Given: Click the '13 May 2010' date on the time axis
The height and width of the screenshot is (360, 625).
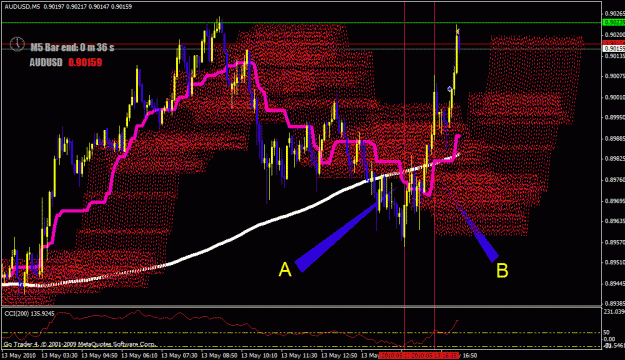Looking at the screenshot, I should click(x=19, y=355).
